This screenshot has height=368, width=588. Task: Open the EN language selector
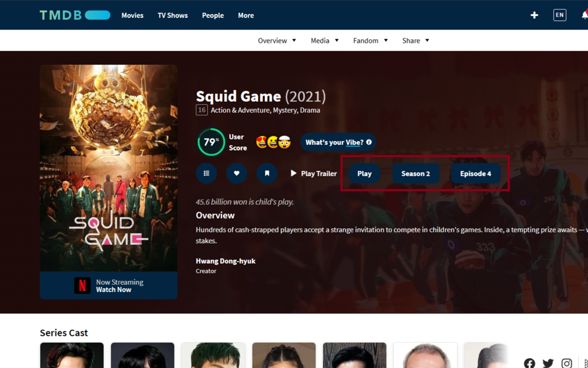pyautogui.click(x=560, y=15)
